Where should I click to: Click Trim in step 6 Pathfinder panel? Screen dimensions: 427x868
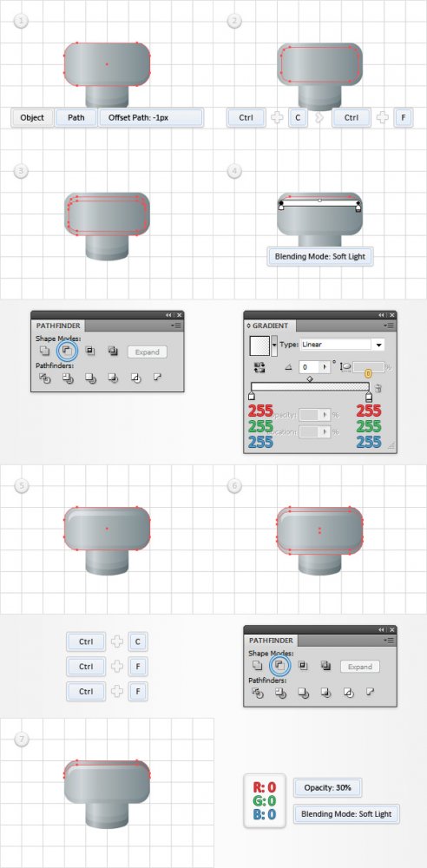[281, 692]
